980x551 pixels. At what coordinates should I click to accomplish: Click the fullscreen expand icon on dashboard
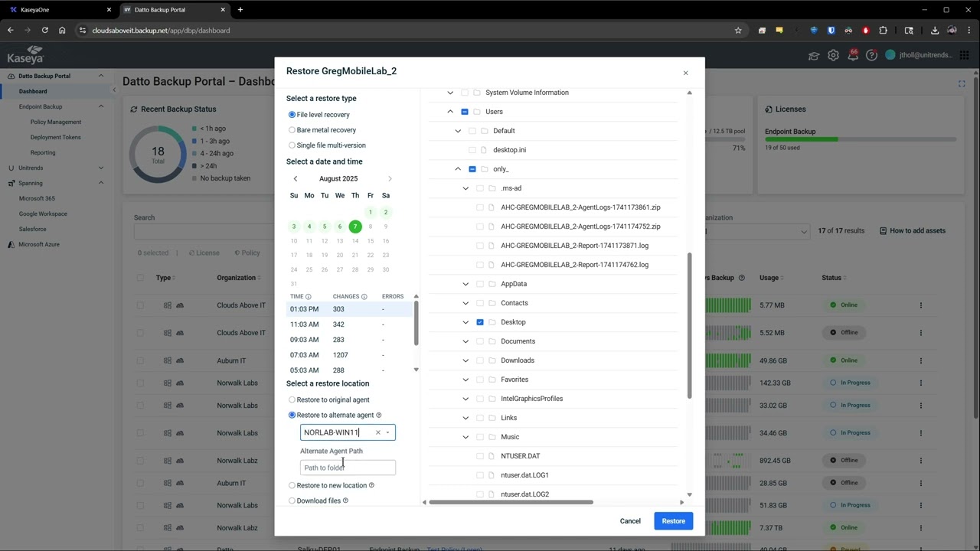[962, 83]
